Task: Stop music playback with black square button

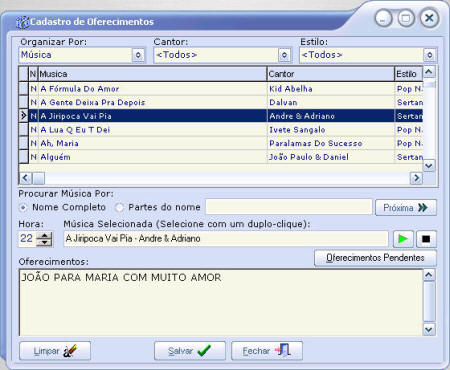Action: (426, 239)
